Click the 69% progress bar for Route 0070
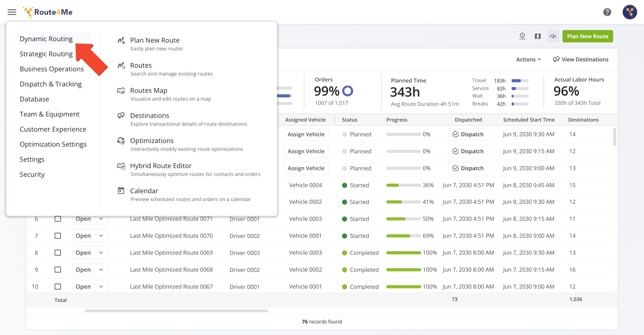This screenshot has height=335, width=644. [403, 236]
